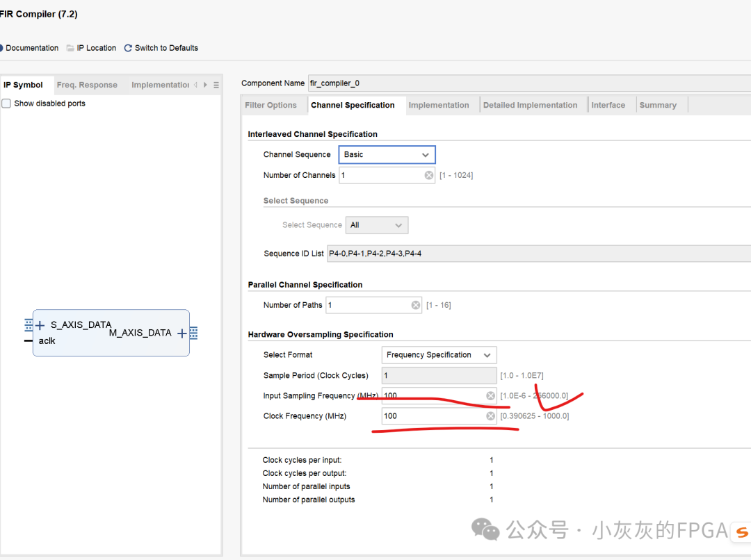Image resolution: width=751 pixels, height=560 pixels.
Task: Click the '[0.390625 - 1000.0]' range hint
Action: click(x=535, y=416)
